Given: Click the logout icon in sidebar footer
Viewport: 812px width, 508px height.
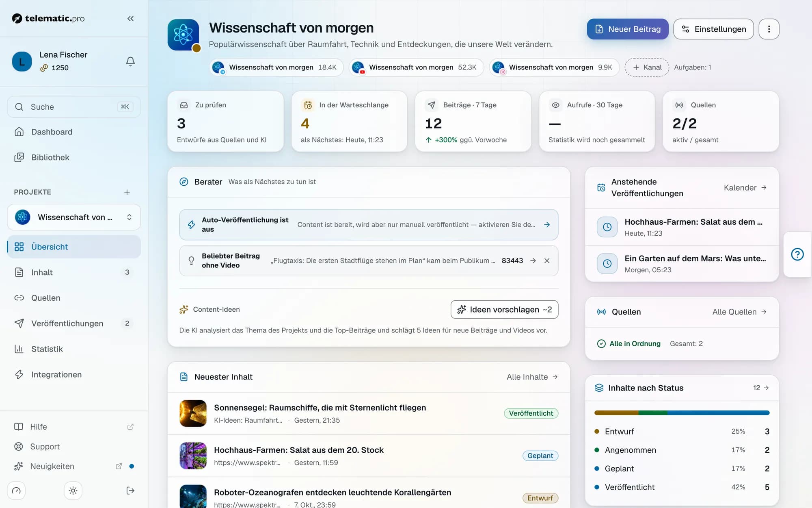Looking at the screenshot, I should [x=130, y=491].
